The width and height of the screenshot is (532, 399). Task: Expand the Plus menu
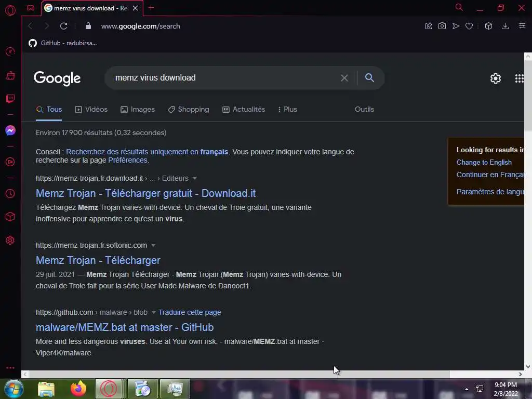[x=287, y=109]
